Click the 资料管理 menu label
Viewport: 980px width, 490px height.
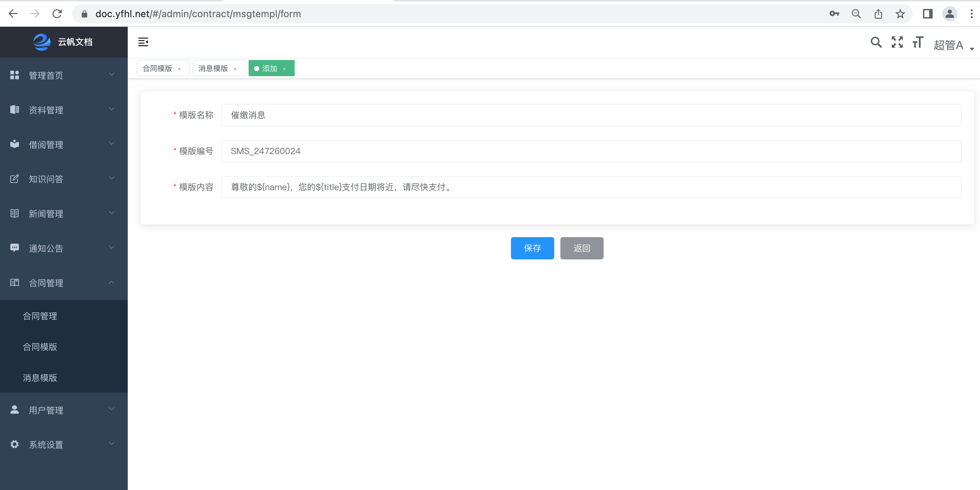pyautogui.click(x=46, y=110)
